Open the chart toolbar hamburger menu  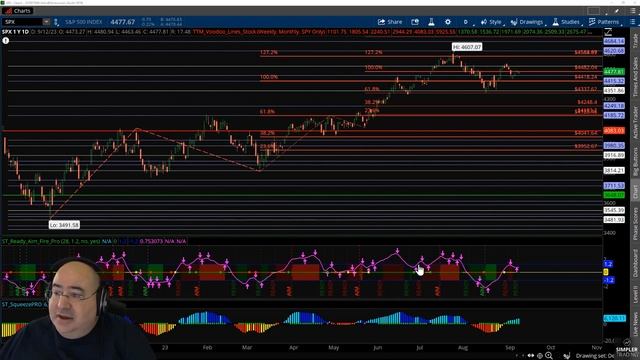633,22
